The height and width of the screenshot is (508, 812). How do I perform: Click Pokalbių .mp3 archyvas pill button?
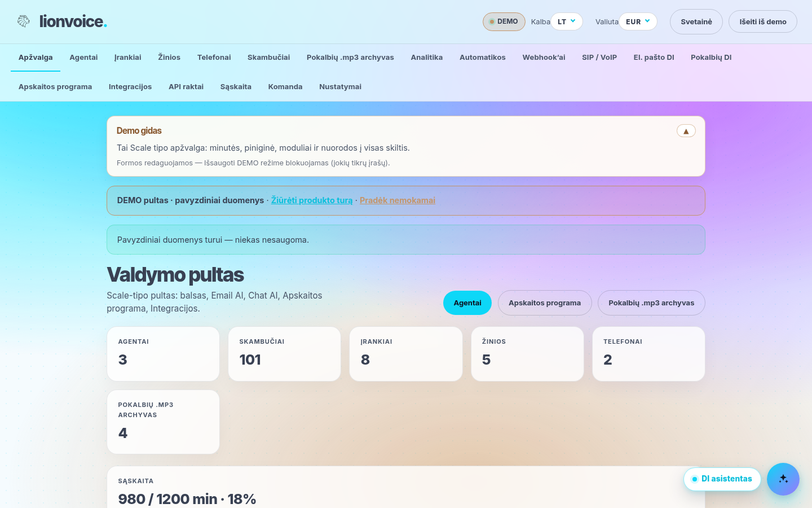(651, 303)
